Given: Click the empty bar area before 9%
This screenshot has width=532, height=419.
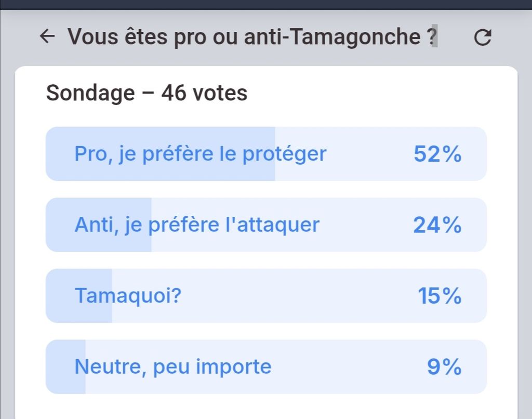Looking at the screenshot, I should coord(348,367).
